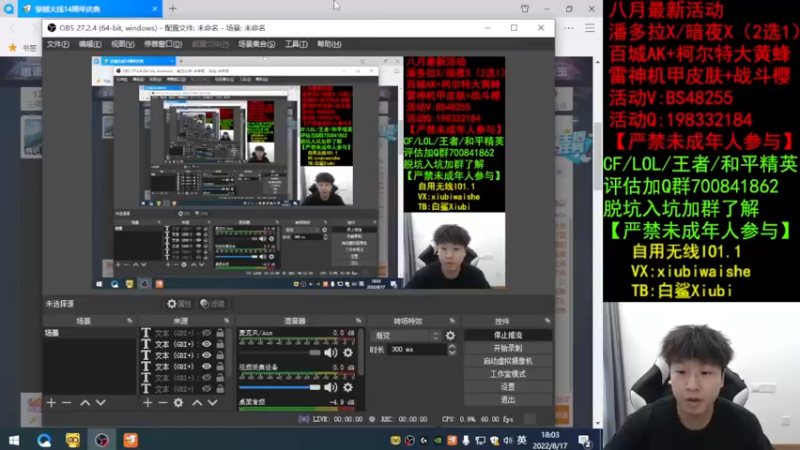Open OBS 设置 settings

pyautogui.click(x=508, y=387)
